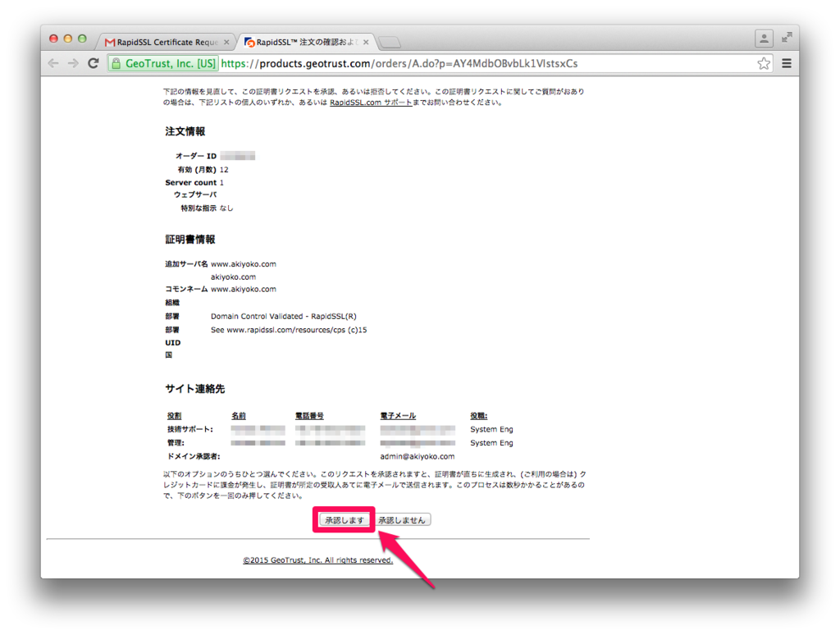The image size is (840, 635).
Task: Open the RapidSSL.com サポート link
Action: click(371, 103)
